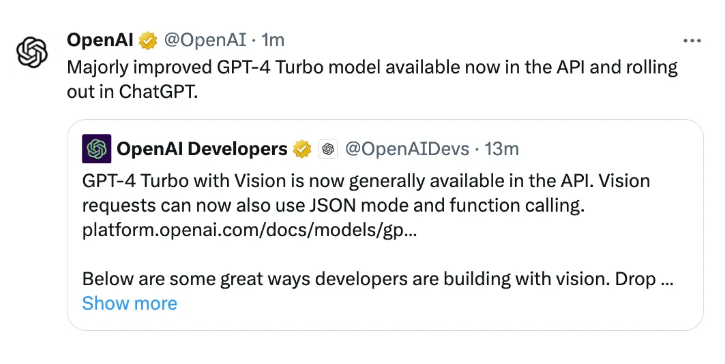Screen dimensions: 725x364
Task: Open the @OpenAIDevs handle
Action: 407,149
